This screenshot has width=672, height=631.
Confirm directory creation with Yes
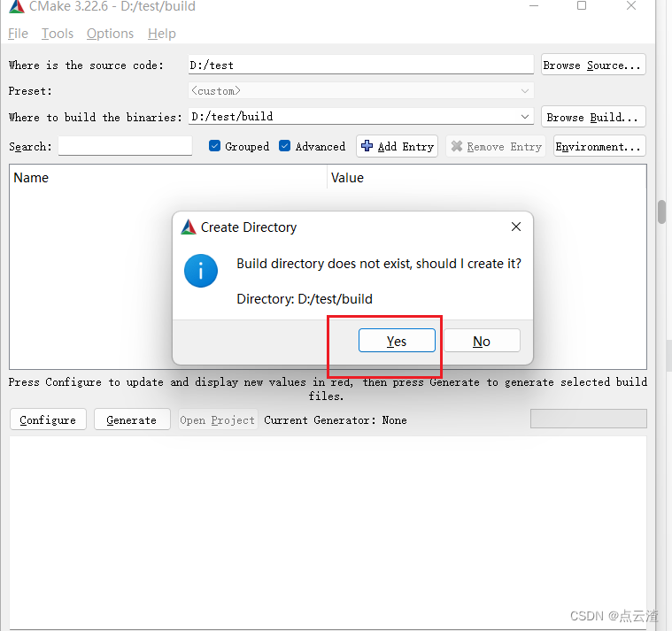(397, 341)
